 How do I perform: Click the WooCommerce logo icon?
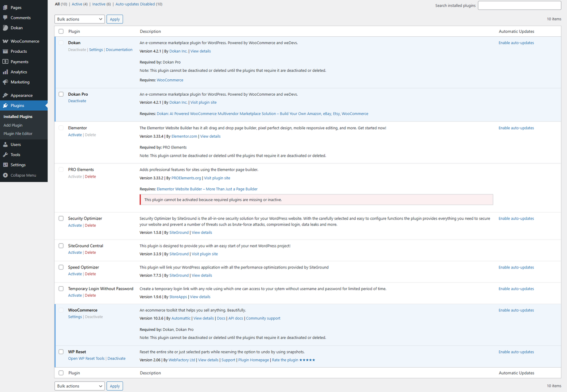click(x=5, y=41)
